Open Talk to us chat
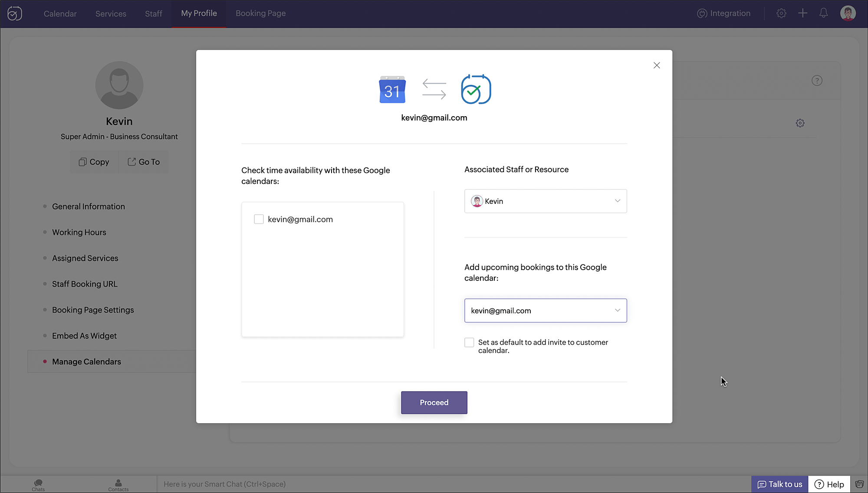The height and width of the screenshot is (493, 868). 779,484
